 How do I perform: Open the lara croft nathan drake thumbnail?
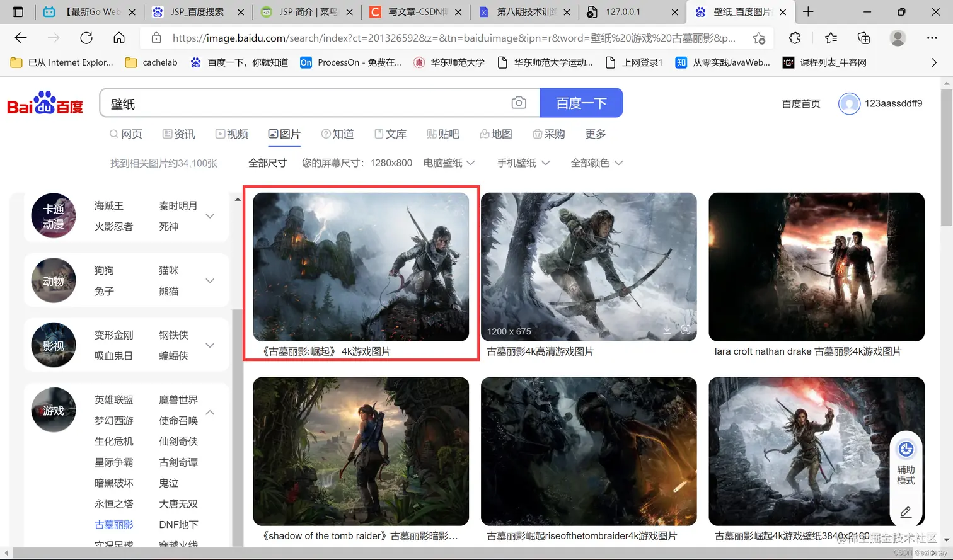point(816,267)
